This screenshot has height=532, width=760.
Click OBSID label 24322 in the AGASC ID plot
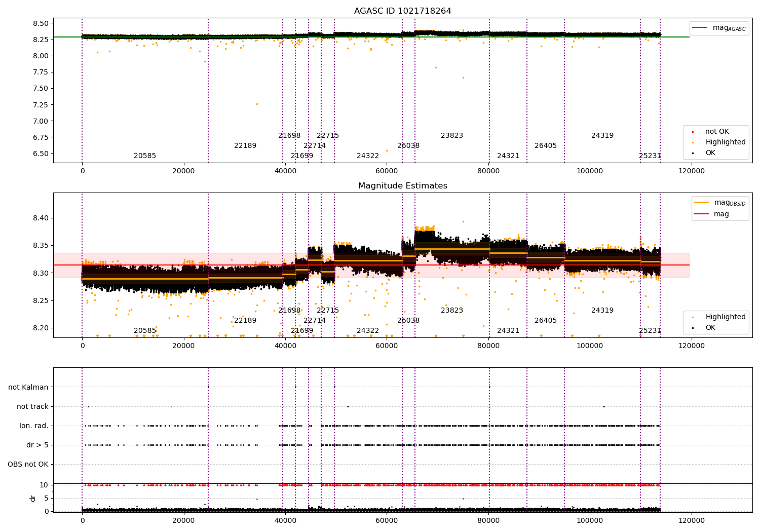point(368,156)
